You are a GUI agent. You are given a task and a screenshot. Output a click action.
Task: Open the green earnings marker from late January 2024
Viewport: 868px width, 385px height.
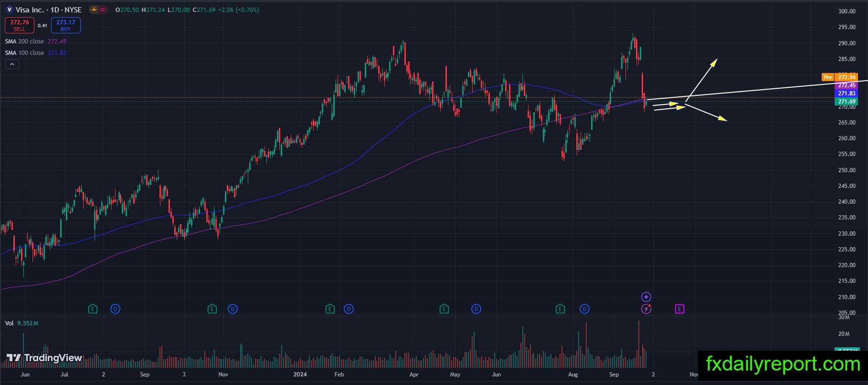click(330, 309)
